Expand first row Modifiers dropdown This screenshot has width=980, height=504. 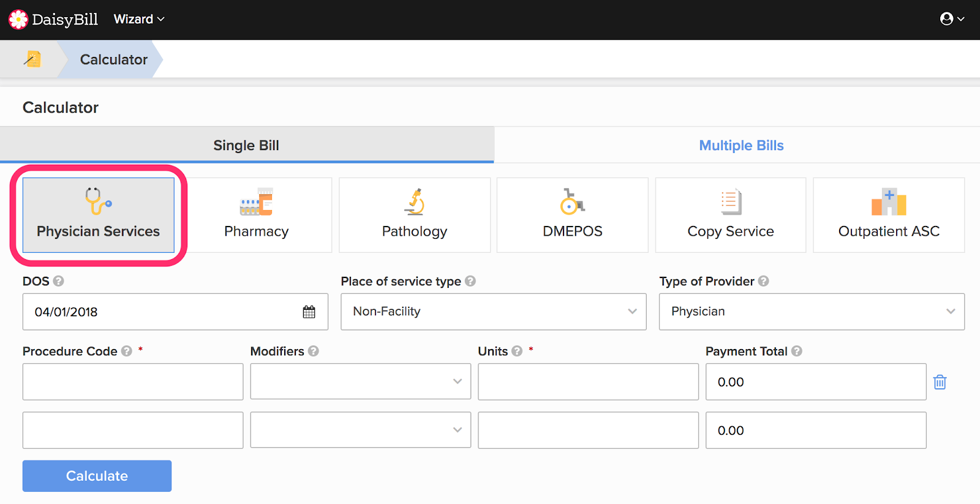click(360, 382)
